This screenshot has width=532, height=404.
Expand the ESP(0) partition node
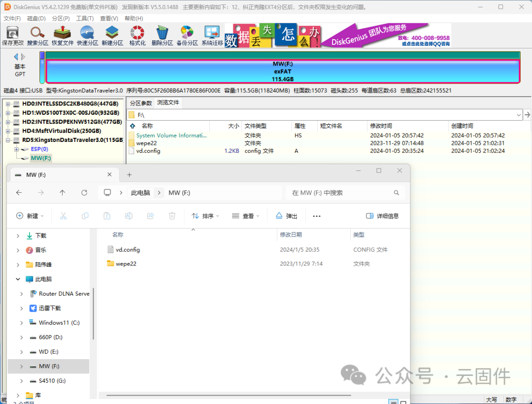16,149
